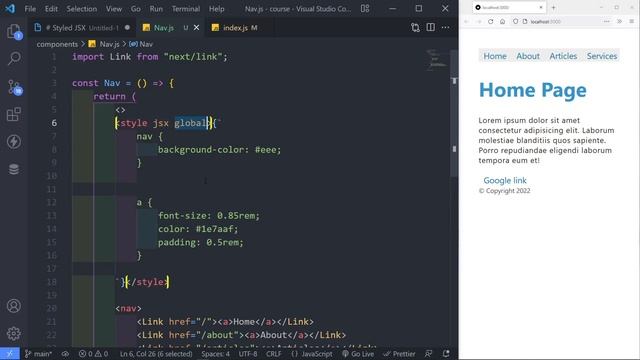Screen dimensions: 640x360
Task: Click the Home link on the webpage
Action: [x=495, y=56]
